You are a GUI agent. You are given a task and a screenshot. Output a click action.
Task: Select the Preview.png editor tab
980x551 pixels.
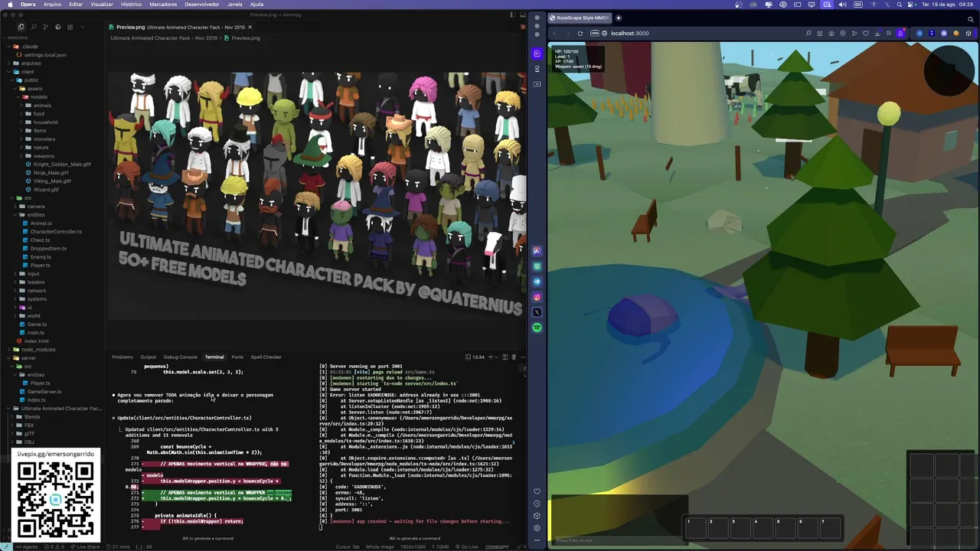179,27
